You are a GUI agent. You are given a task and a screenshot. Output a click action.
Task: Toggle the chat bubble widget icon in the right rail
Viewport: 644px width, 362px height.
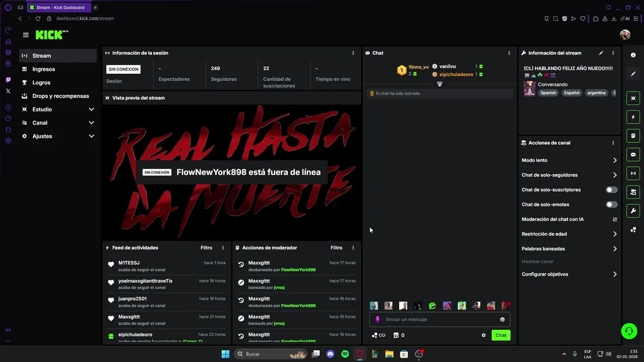coord(633,154)
